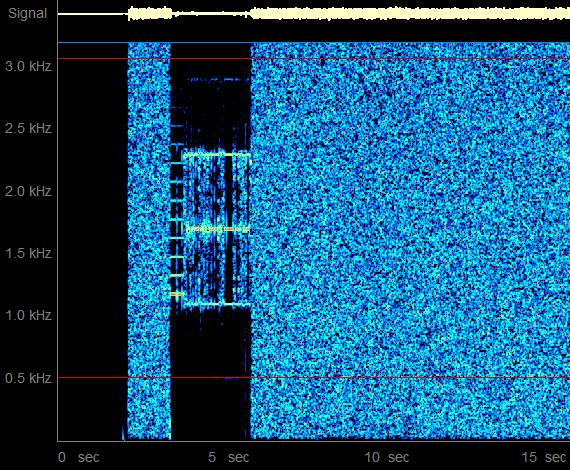
Task: Click the 1.0 kHz frequency axis label
Action: [28, 315]
